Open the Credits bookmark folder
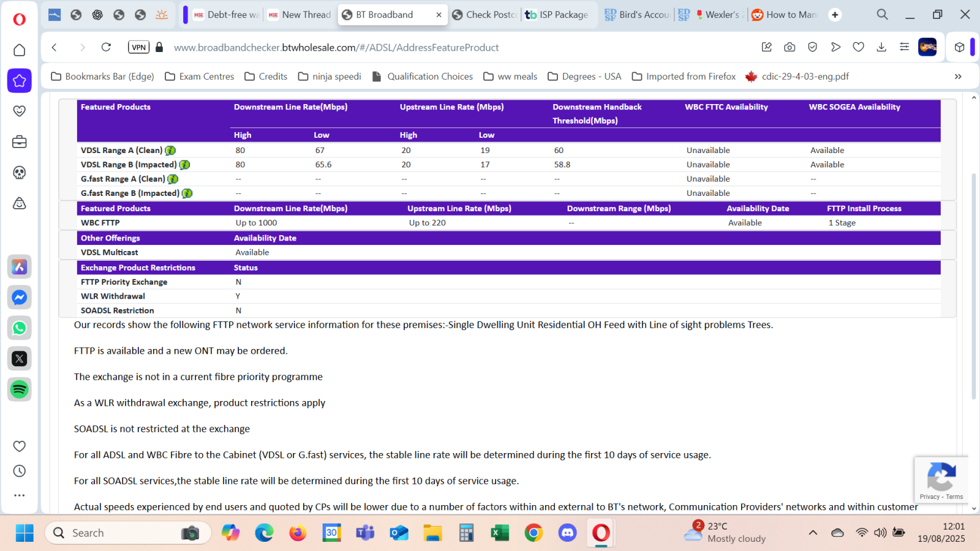Image resolution: width=980 pixels, height=551 pixels. 266,77
